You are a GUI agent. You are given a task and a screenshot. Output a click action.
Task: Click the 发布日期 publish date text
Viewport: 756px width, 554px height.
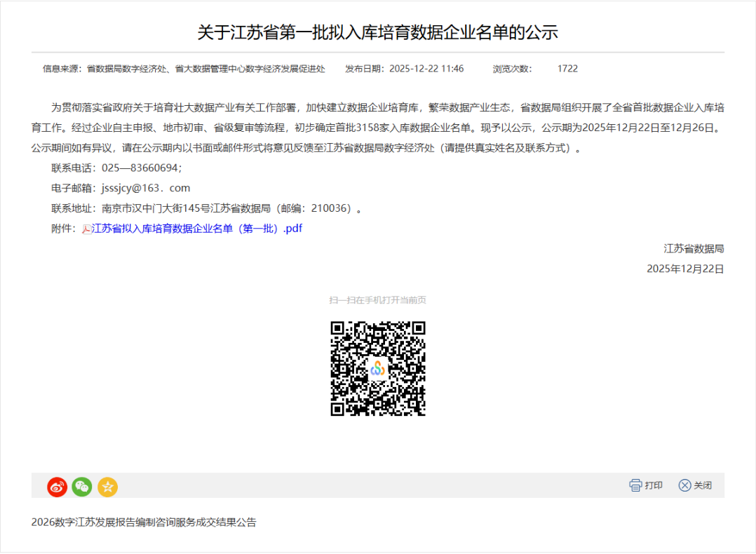pos(404,69)
